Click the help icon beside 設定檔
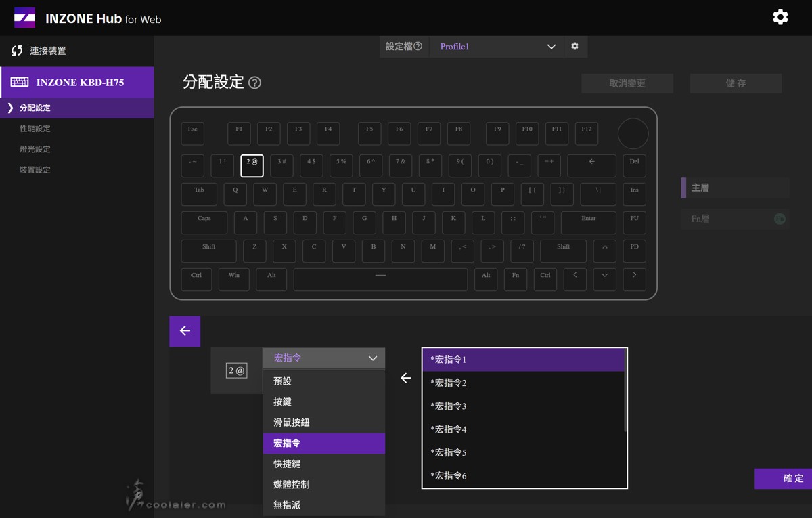The image size is (812, 518). pos(418,46)
